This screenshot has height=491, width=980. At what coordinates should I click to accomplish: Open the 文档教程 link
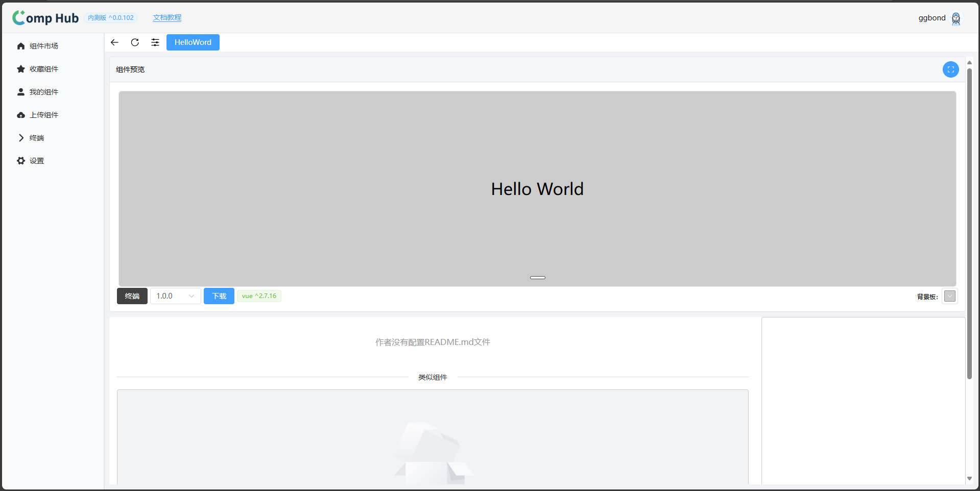click(x=167, y=17)
